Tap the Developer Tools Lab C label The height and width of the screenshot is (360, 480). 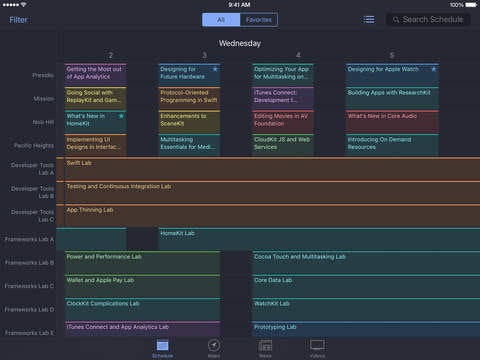[x=32, y=216]
